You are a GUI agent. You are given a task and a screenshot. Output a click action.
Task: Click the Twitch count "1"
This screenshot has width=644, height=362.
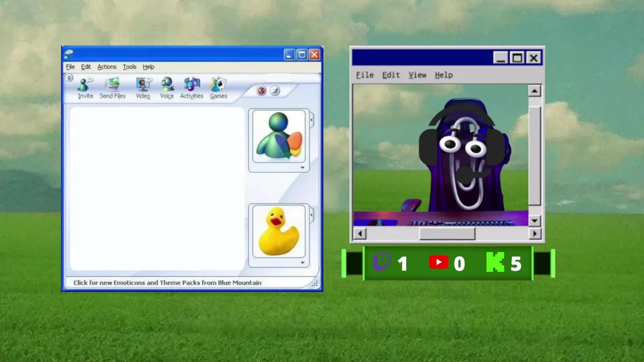coord(403,263)
